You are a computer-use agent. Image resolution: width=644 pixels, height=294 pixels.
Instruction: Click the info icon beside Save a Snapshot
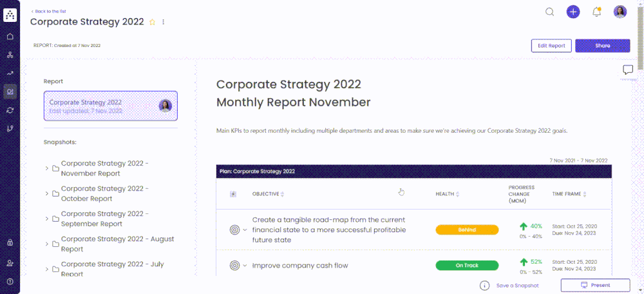click(484, 286)
